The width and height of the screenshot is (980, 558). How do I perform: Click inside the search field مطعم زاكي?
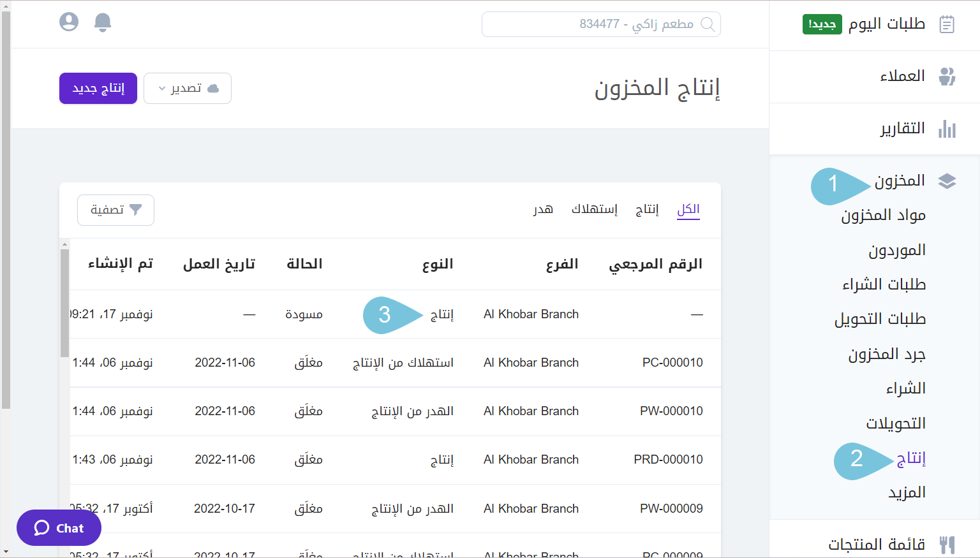coord(600,24)
